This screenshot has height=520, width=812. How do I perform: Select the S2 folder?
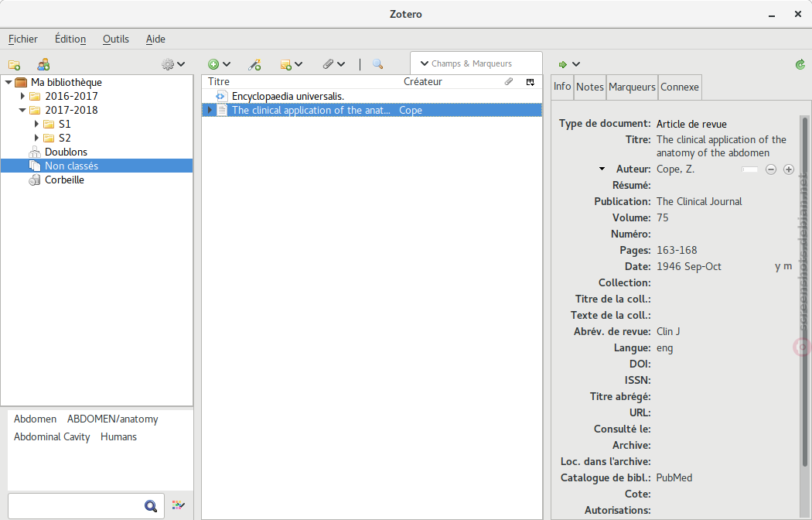coord(65,138)
